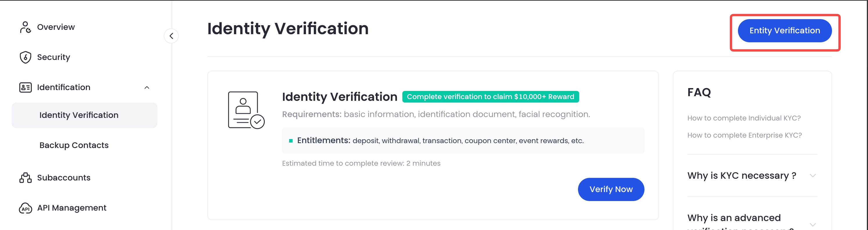868x230 pixels.
Task: Open 'How to complete Individual KYC?' link
Action: [x=744, y=118]
